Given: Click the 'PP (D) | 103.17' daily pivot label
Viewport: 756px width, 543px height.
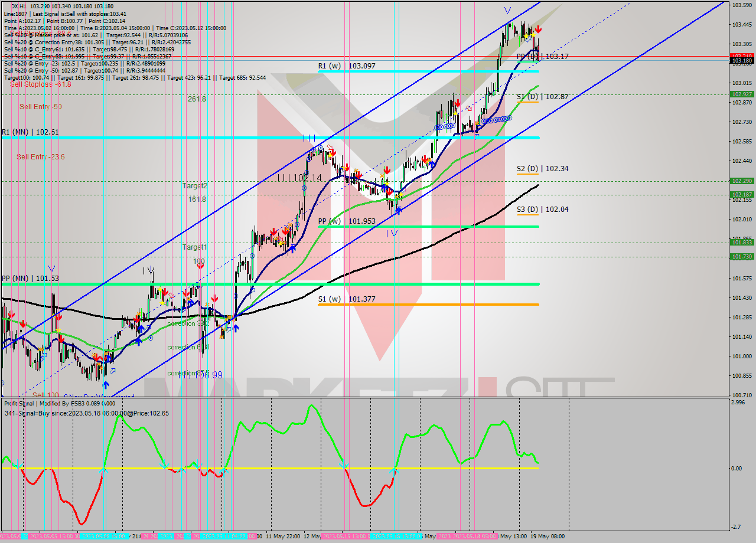Looking at the screenshot, I should click(542, 57).
